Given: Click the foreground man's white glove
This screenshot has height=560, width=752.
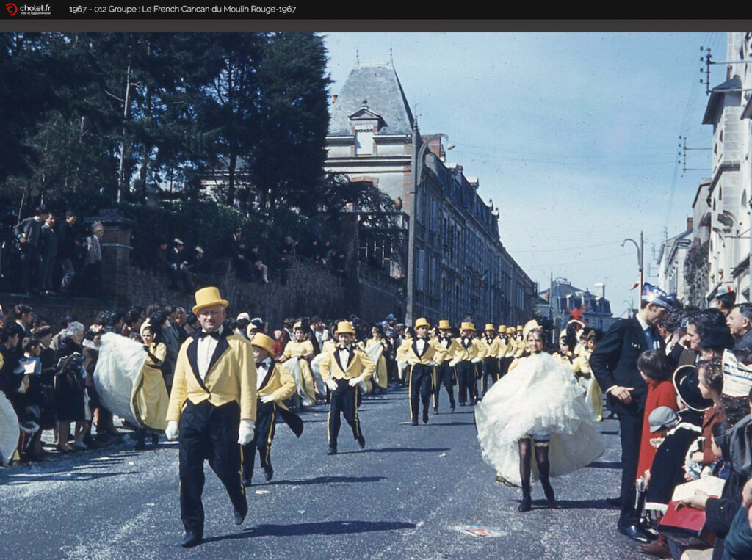Looking at the screenshot, I should pos(246,432).
